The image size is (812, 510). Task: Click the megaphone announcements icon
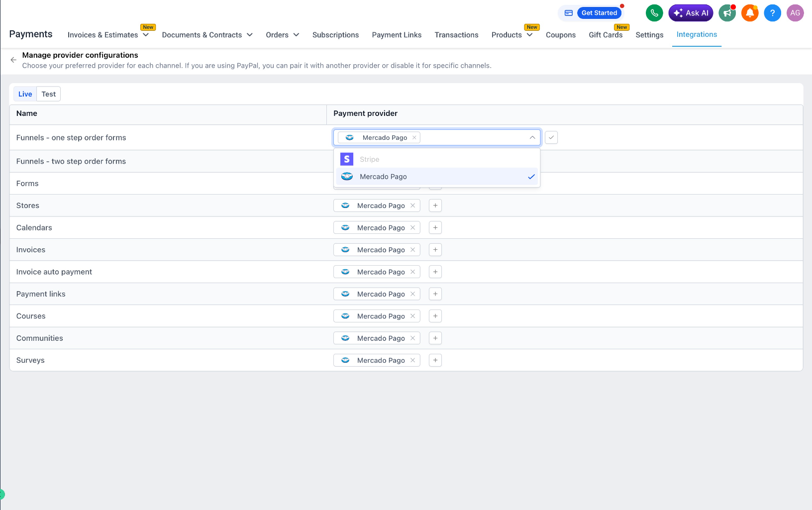(x=727, y=13)
